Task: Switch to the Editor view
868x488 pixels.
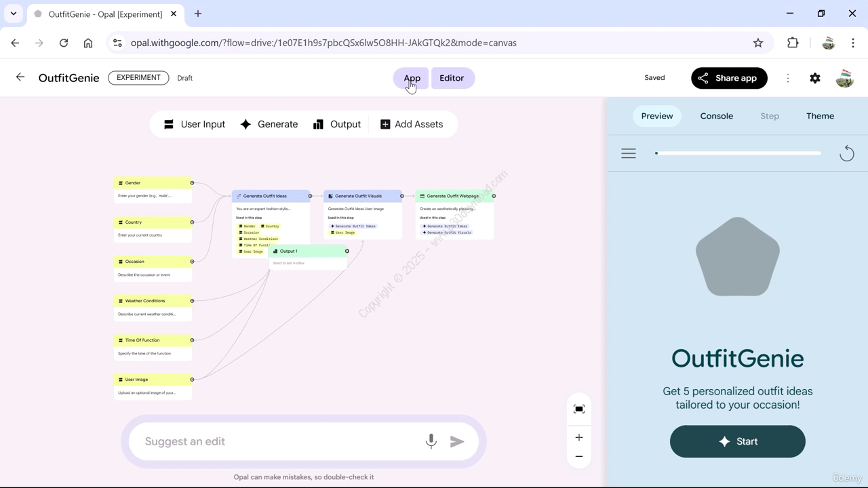Action: coord(452,78)
